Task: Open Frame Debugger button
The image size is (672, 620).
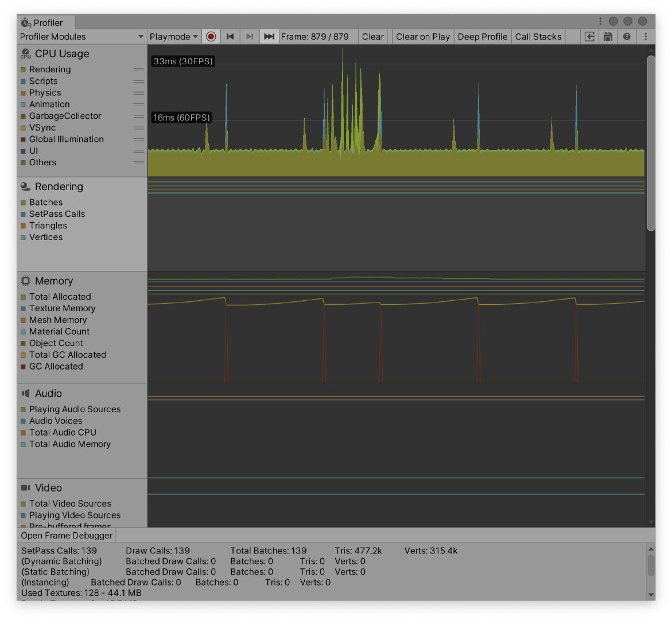Action: coord(67,536)
